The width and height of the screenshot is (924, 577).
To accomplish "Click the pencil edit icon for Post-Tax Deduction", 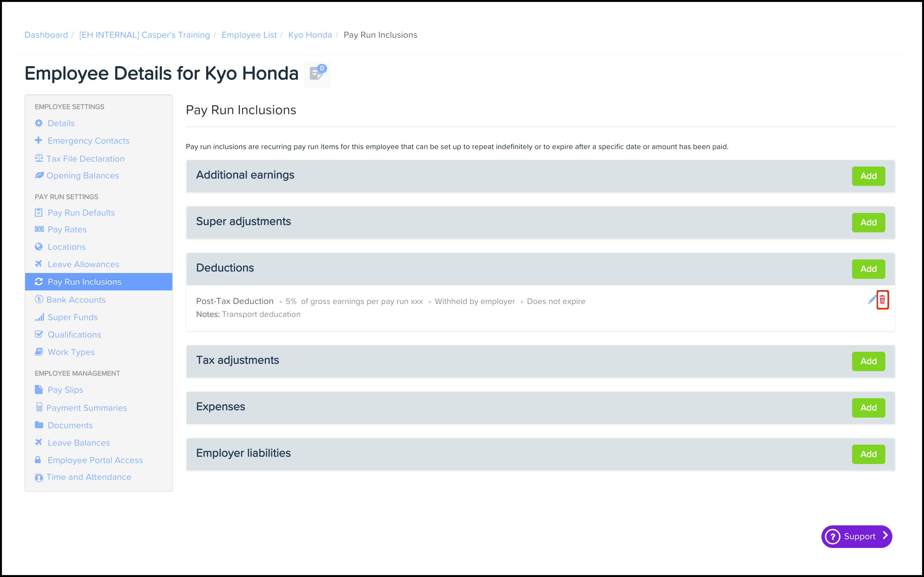I will tap(871, 300).
